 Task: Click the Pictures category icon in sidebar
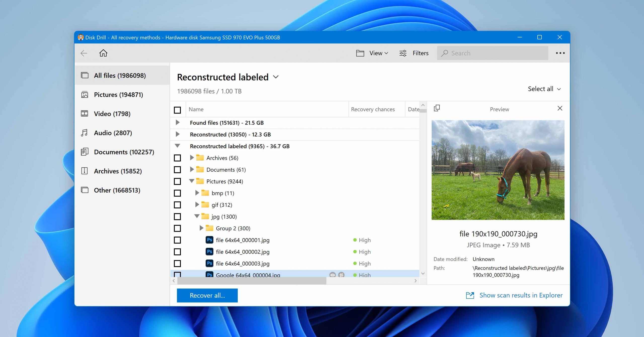(x=85, y=95)
